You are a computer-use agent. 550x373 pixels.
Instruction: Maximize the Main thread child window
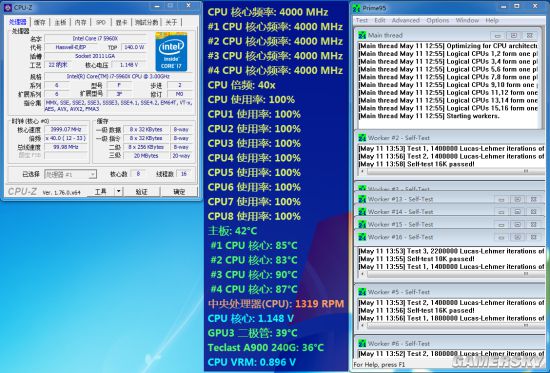click(514, 36)
